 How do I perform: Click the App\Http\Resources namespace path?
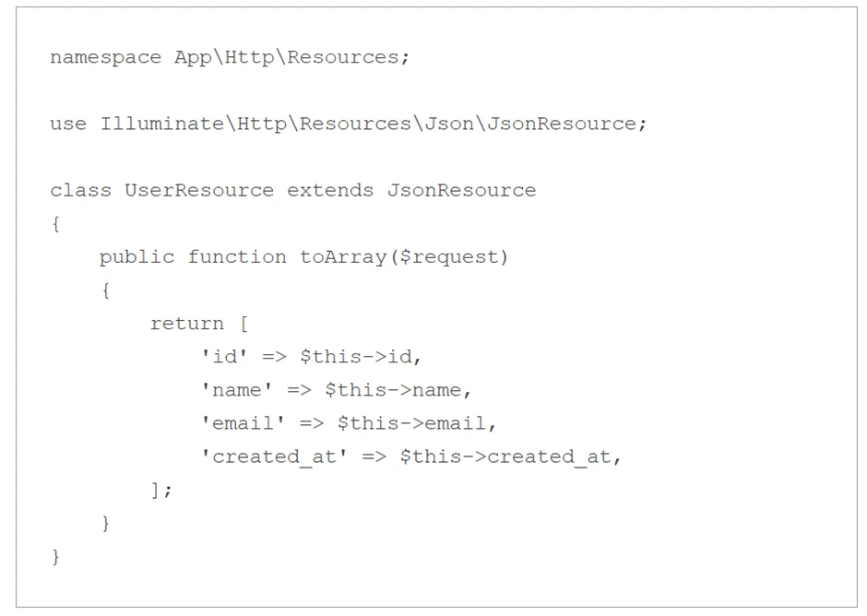pos(288,57)
